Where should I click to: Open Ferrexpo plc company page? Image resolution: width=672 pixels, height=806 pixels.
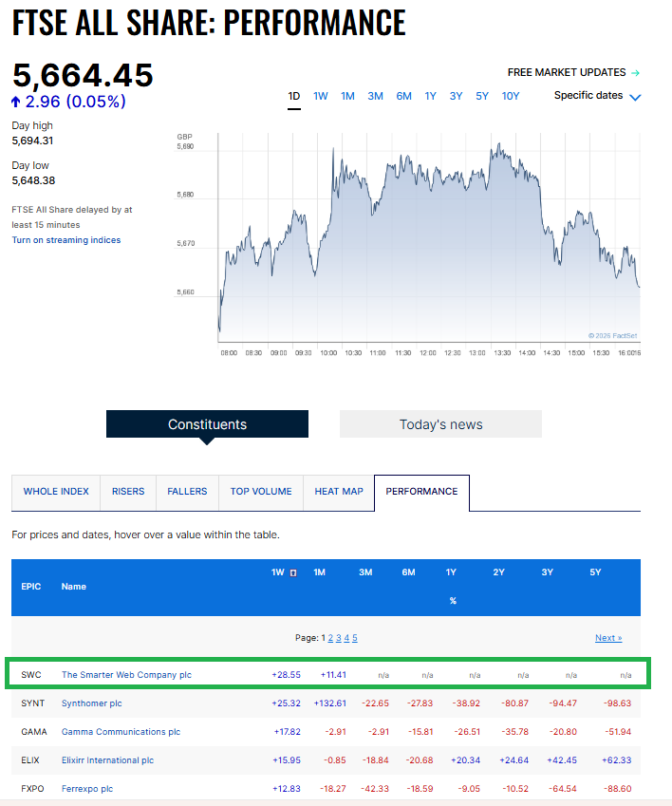click(x=86, y=789)
